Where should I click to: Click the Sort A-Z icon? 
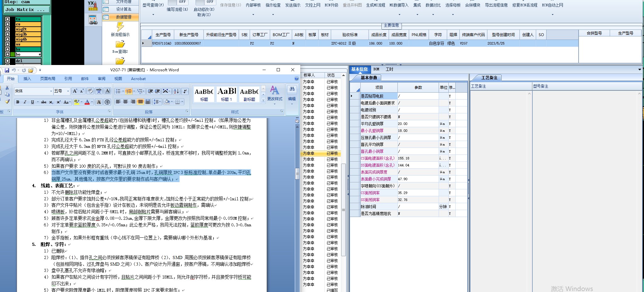click(176, 91)
